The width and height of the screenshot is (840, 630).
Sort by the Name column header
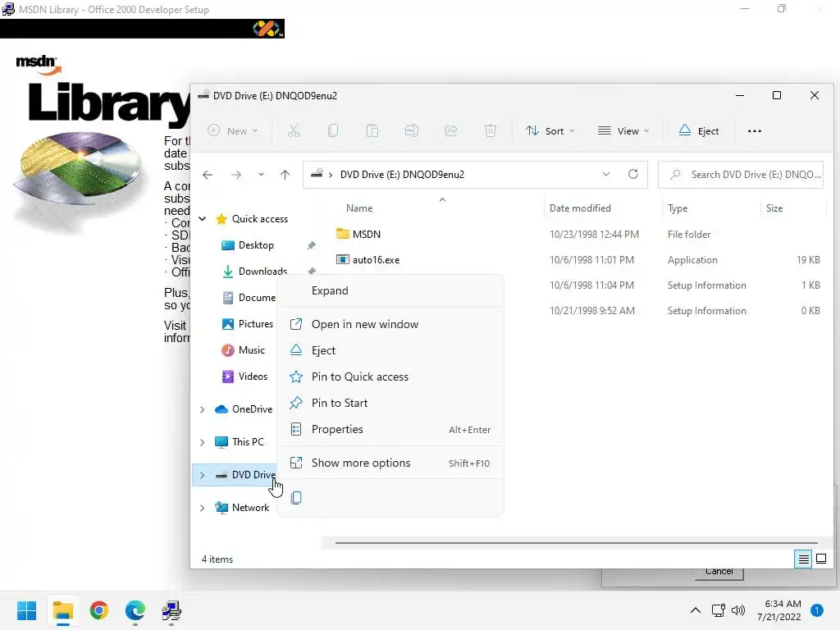click(359, 208)
